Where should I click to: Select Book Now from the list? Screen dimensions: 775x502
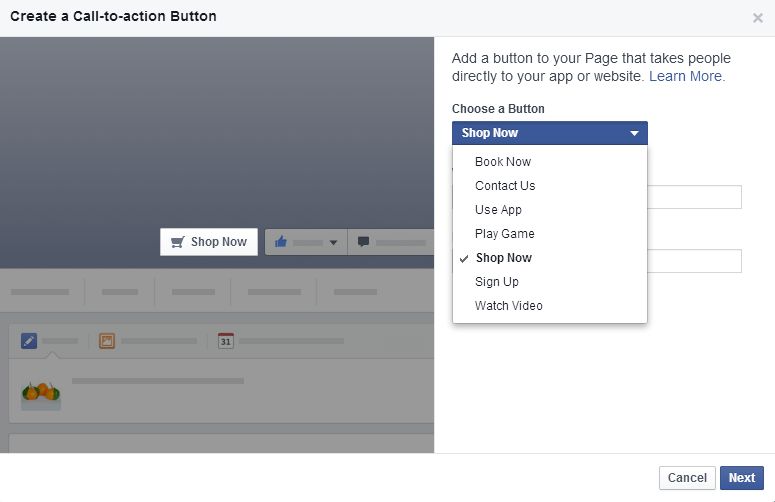(503, 162)
